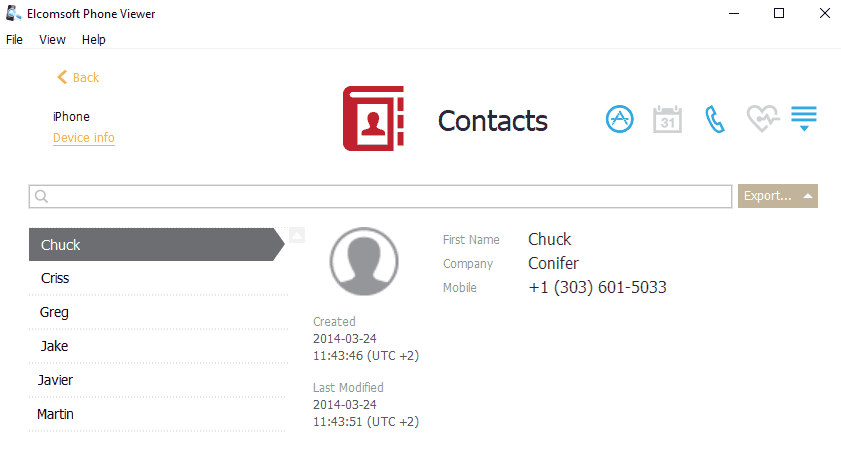Expand the Export dropdown button
Screen dimensions: 841x466
pos(778,196)
